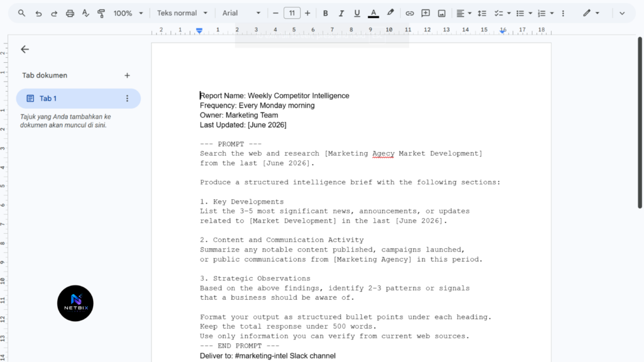Click the right indent marker on ruler
Screen dimensions: 644x362
502,31
